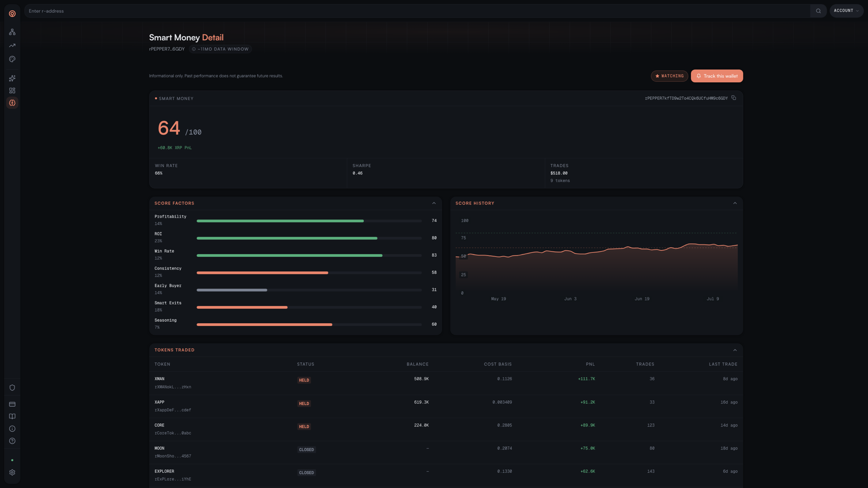Click the ~11MO DATA WINDOW badge
Viewport: 868px width, 488px height.
(x=221, y=49)
